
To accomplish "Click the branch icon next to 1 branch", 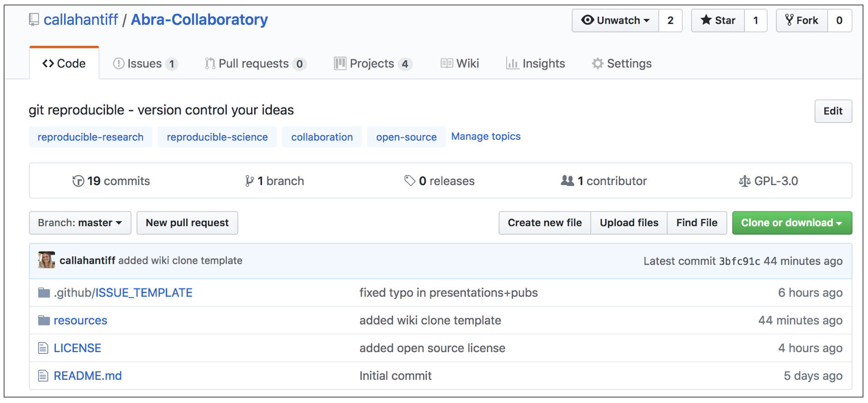I will pyautogui.click(x=249, y=181).
